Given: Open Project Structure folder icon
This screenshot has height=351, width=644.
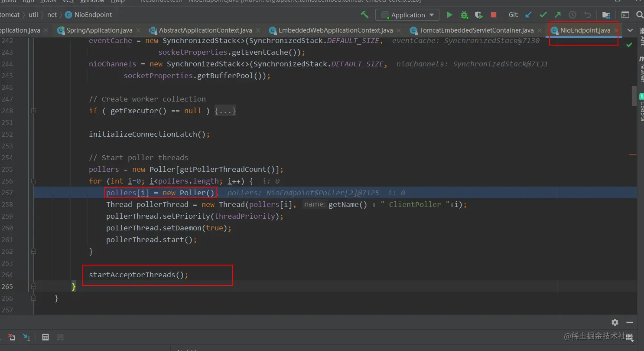Looking at the screenshot, I should pyautogui.click(x=606, y=15).
